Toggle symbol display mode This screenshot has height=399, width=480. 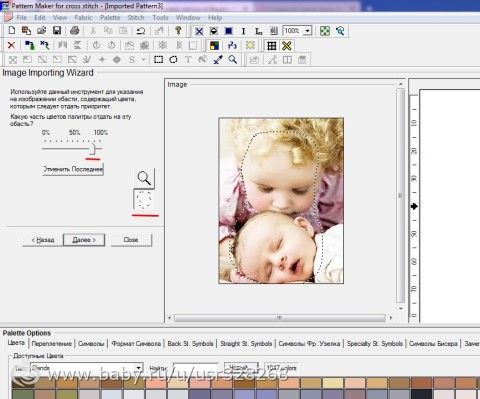tap(214, 31)
